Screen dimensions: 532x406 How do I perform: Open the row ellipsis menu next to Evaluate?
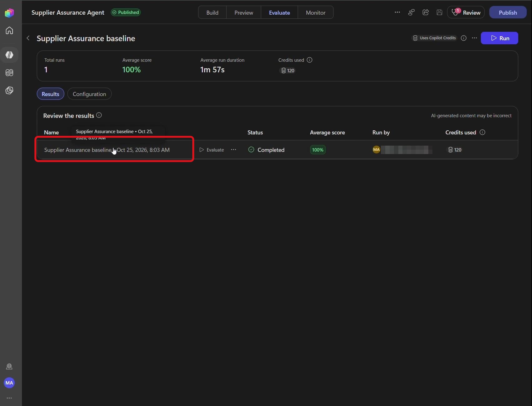234,150
